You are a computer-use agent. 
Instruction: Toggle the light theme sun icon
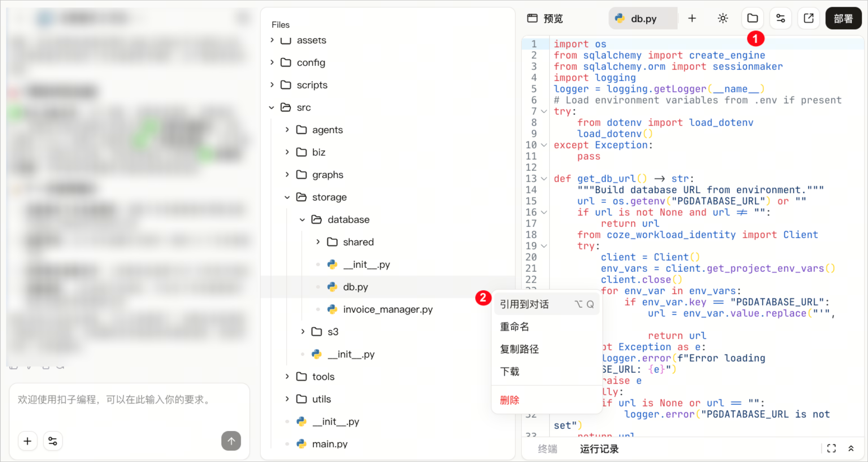coord(723,18)
